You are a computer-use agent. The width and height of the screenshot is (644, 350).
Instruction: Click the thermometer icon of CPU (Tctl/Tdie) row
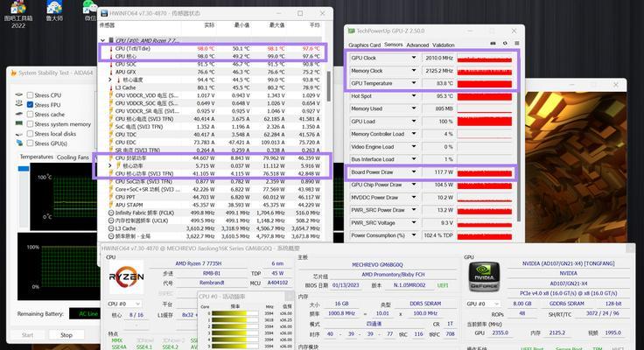(111, 48)
